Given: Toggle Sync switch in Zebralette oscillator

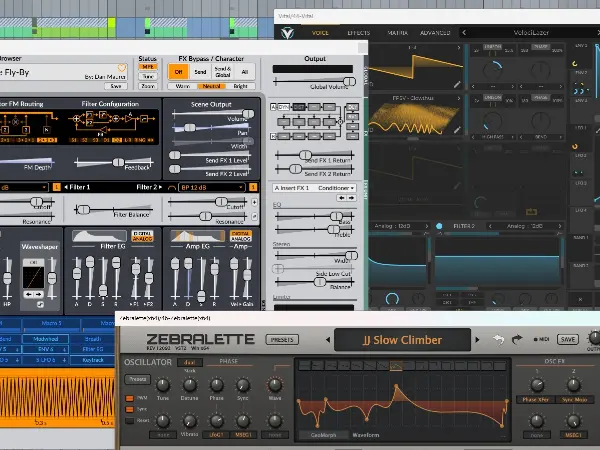Looking at the screenshot, I should [130, 409].
